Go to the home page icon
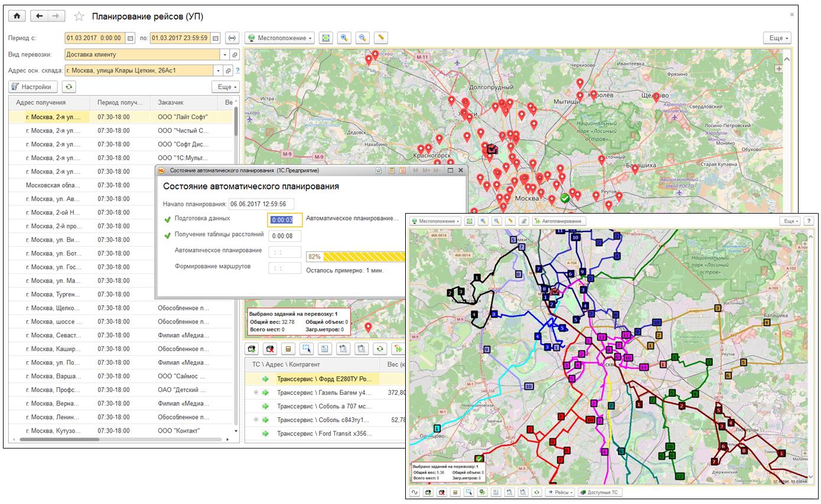 coord(17,16)
